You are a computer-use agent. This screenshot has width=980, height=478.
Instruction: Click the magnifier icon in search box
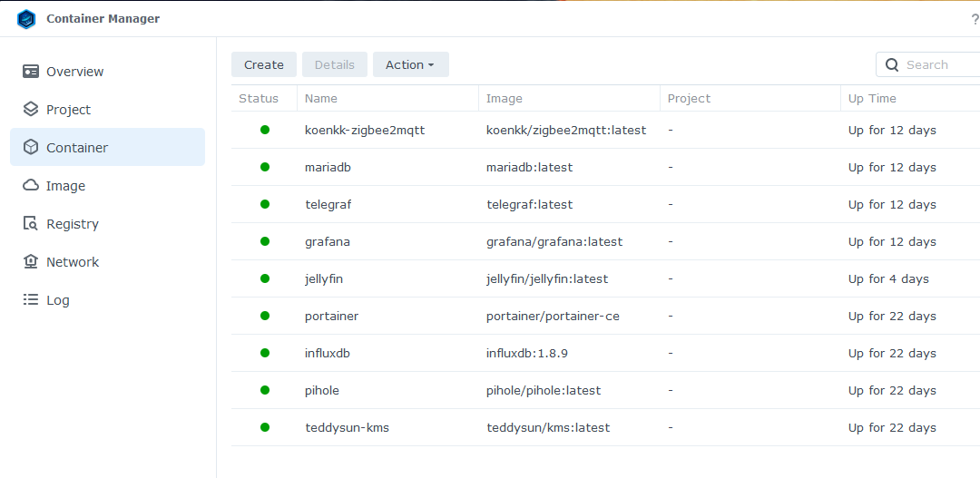[892, 65]
